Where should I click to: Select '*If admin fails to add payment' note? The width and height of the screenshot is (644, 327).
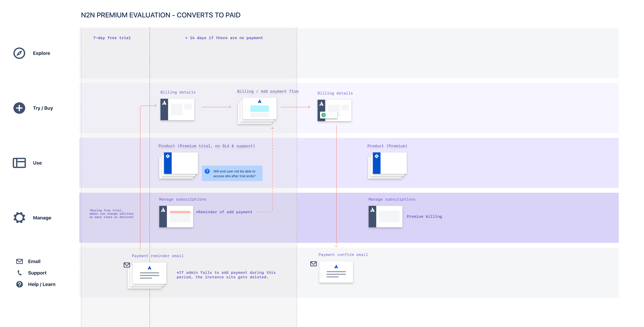pos(226,275)
